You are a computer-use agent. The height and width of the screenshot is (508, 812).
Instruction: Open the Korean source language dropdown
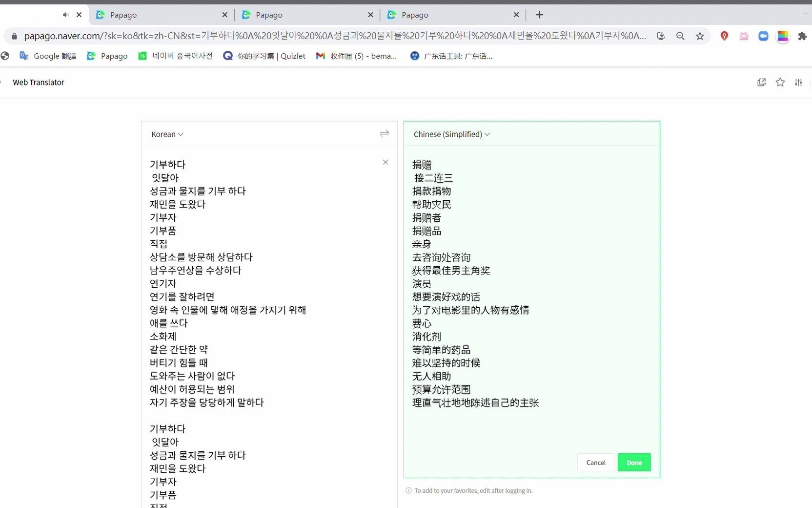167,134
